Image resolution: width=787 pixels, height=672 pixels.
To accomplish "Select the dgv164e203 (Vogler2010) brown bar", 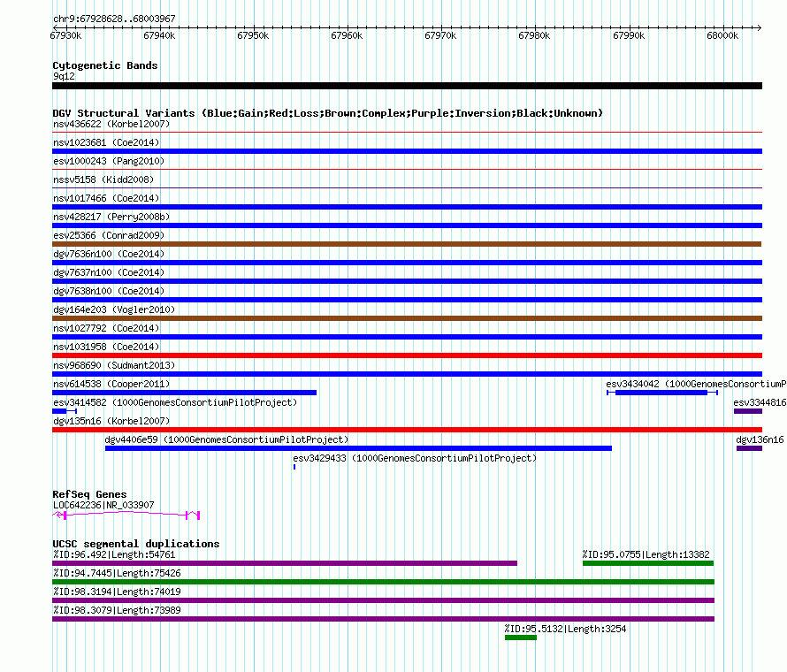I will coord(407,318).
